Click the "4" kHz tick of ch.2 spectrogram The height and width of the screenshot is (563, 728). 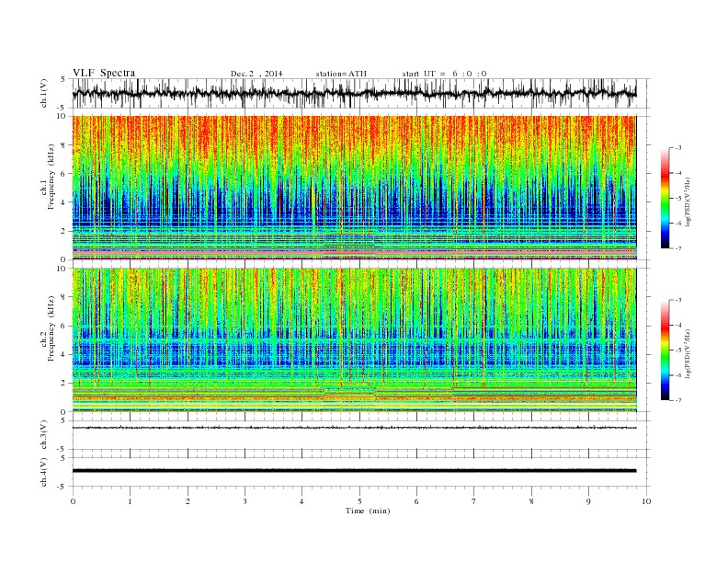coord(64,354)
